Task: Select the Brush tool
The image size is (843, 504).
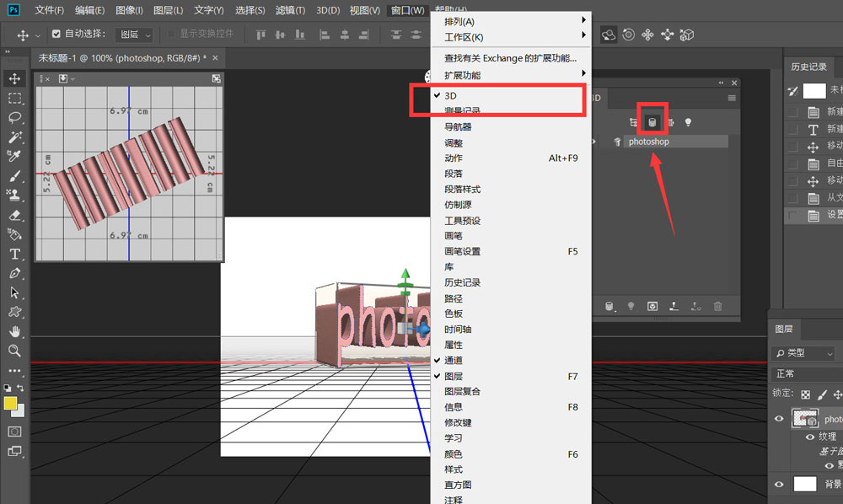Action: point(13,177)
